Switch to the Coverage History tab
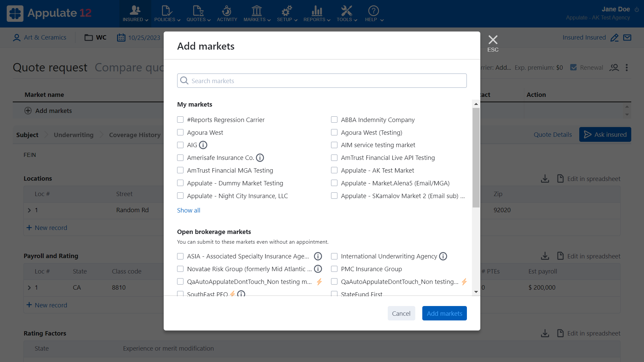 [135, 135]
